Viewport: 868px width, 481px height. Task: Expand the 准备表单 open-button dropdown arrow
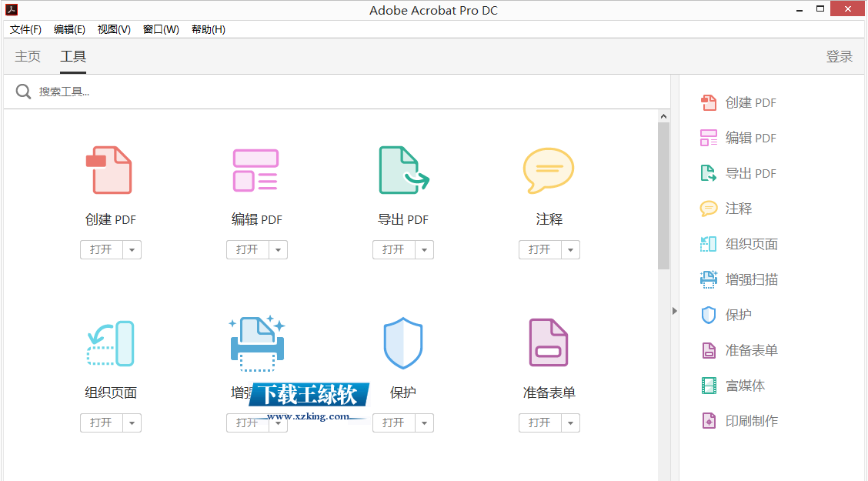coord(570,423)
